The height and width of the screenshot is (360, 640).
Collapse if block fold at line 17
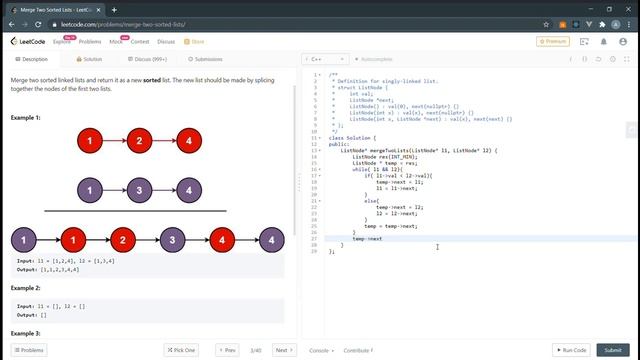tap(320, 176)
